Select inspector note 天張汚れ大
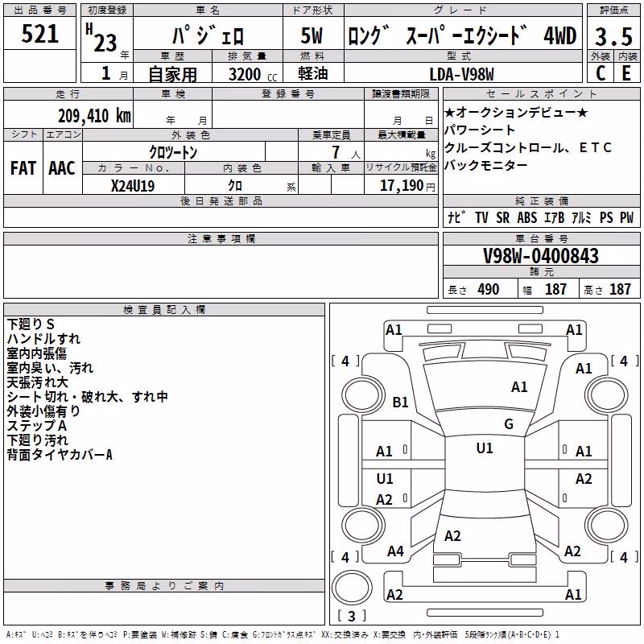 tap(37, 382)
